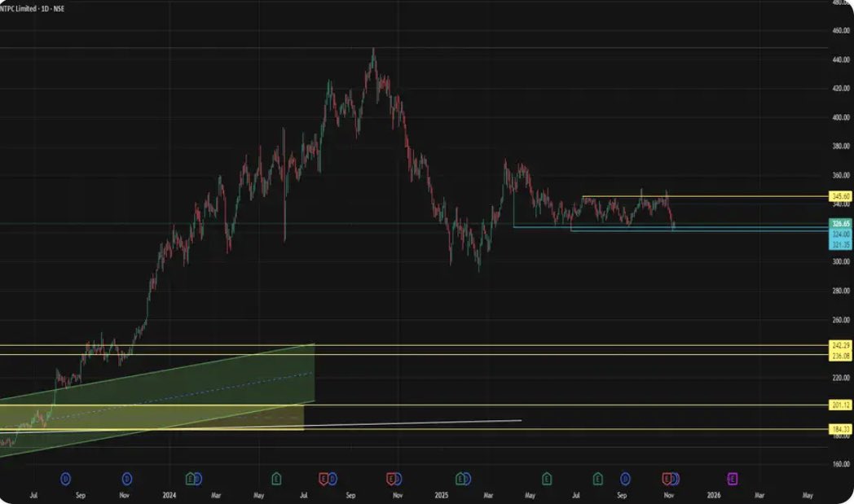The image size is (854, 504).
Task: Open green earnings marker above May 2024
Action: point(276,479)
